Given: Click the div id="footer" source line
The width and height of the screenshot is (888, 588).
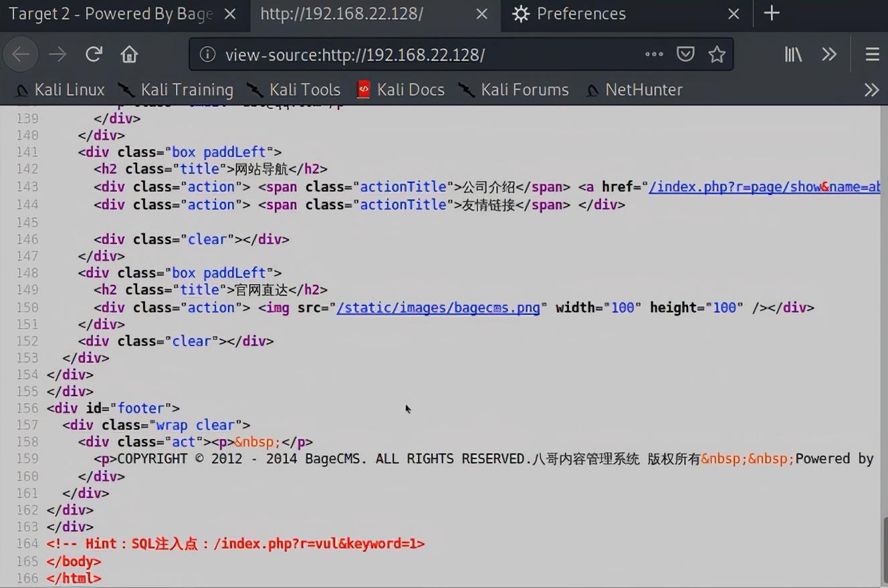Looking at the screenshot, I should point(113,408).
